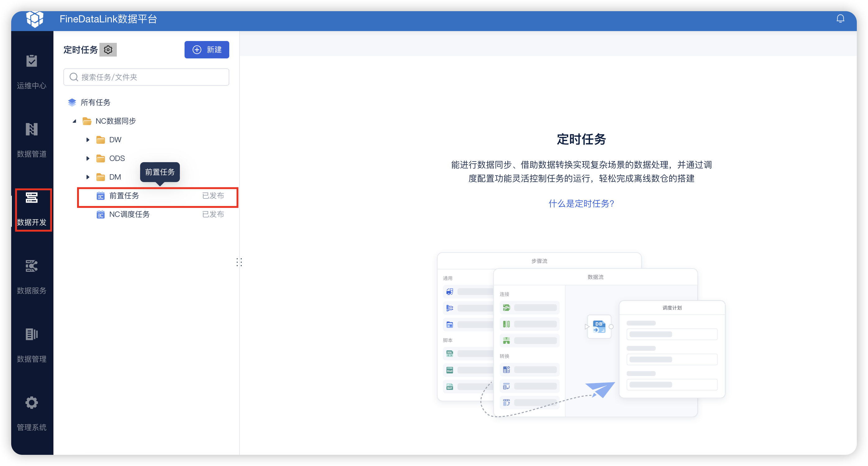Collapse the NC数据同步 folder
The width and height of the screenshot is (868, 466).
[x=75, y=121]
